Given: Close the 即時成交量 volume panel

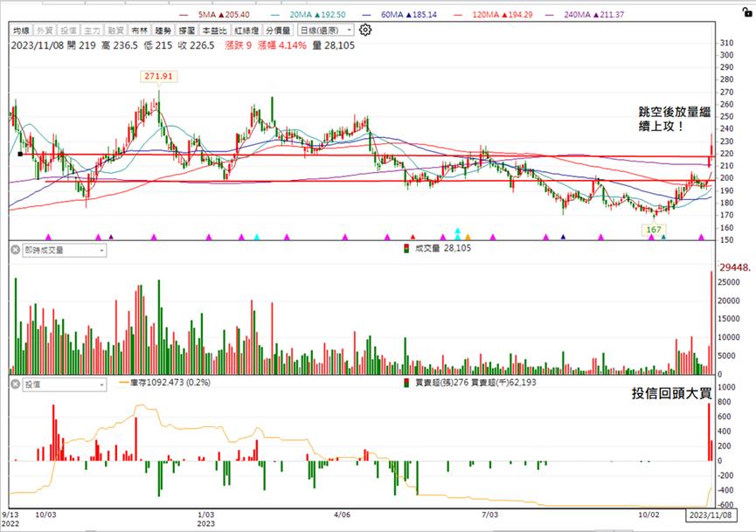Looking at the screenshot, I should 16,250.
